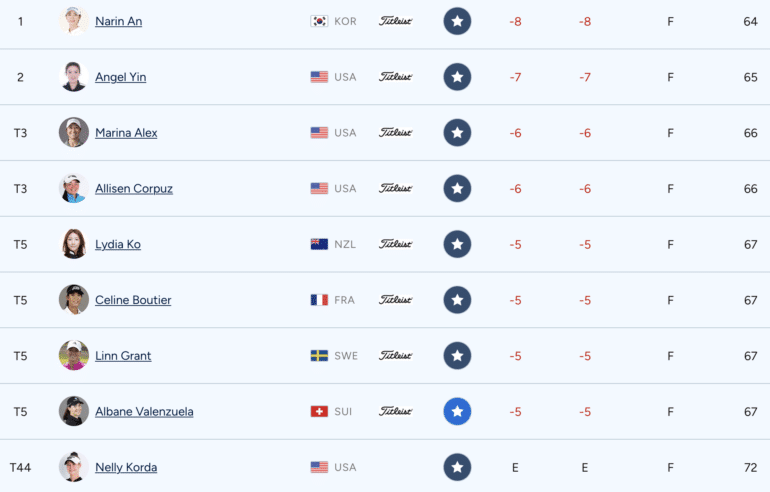Toggle the highlighted star for Albane Valenzuela
This screenshot has height=492, width=770.
(x=457, y=411)
